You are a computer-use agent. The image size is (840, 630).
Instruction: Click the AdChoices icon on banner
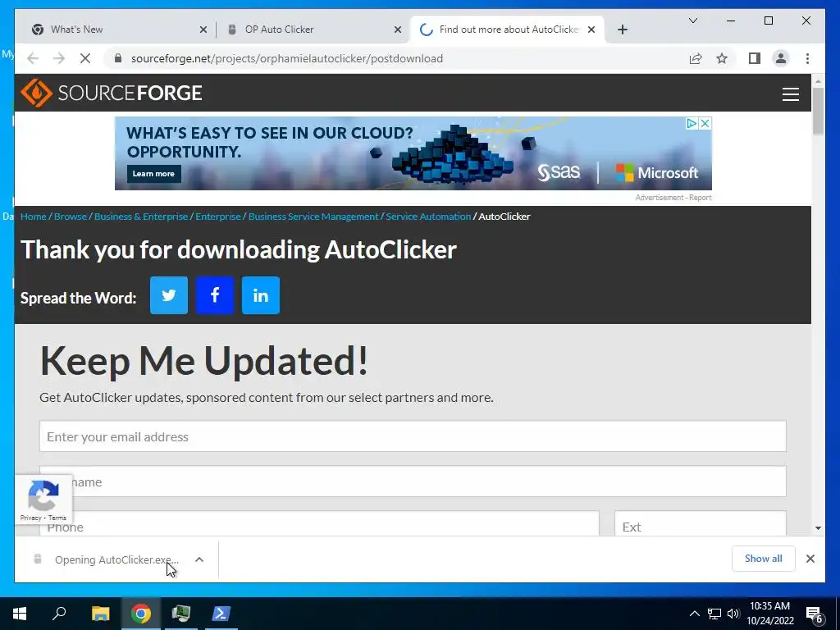692,123
